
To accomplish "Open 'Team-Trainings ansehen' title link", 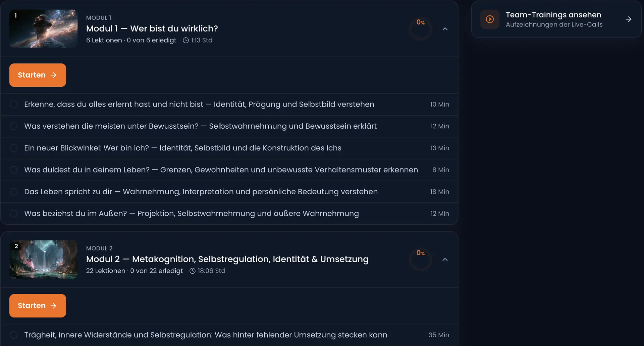I will [553, 15].
